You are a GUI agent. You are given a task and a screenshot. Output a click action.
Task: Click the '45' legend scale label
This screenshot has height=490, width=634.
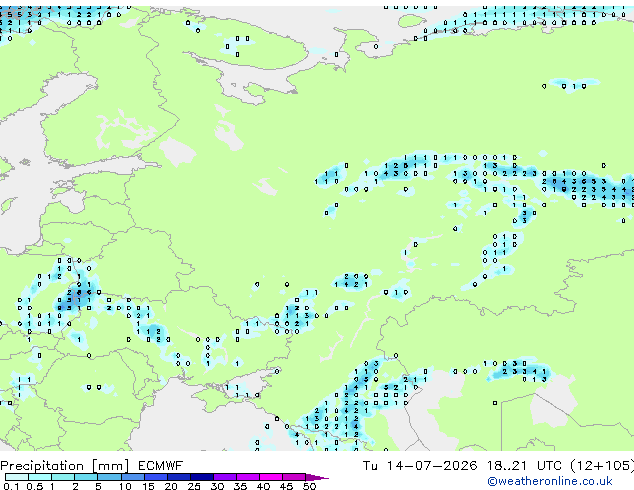[286, 486]
